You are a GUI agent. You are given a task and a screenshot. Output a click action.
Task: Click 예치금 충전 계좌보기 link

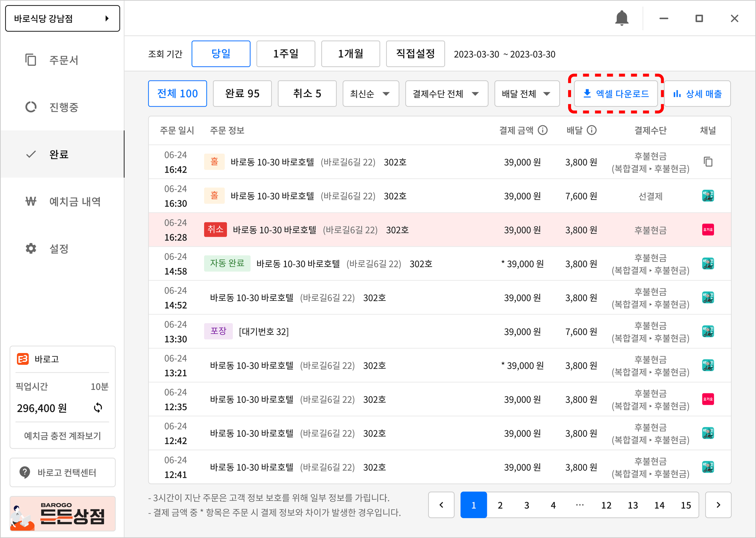(x=62, y=436)
